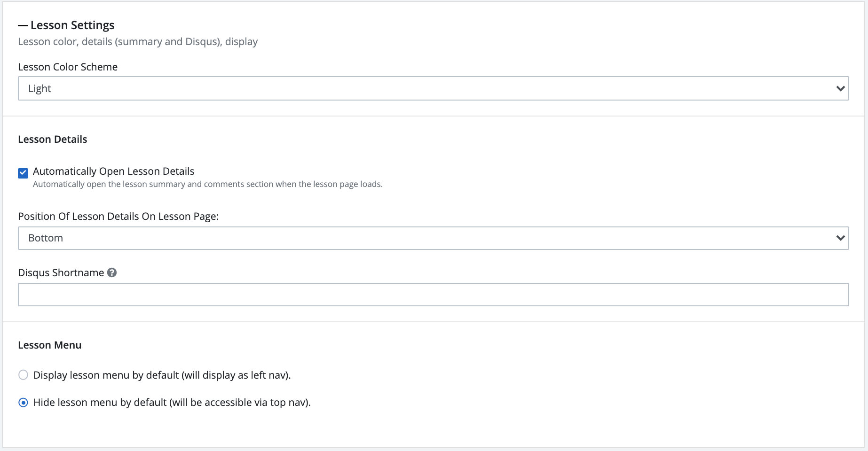Focus the Disqus Shortname text field
868x451 pixels.
(433, 295)
